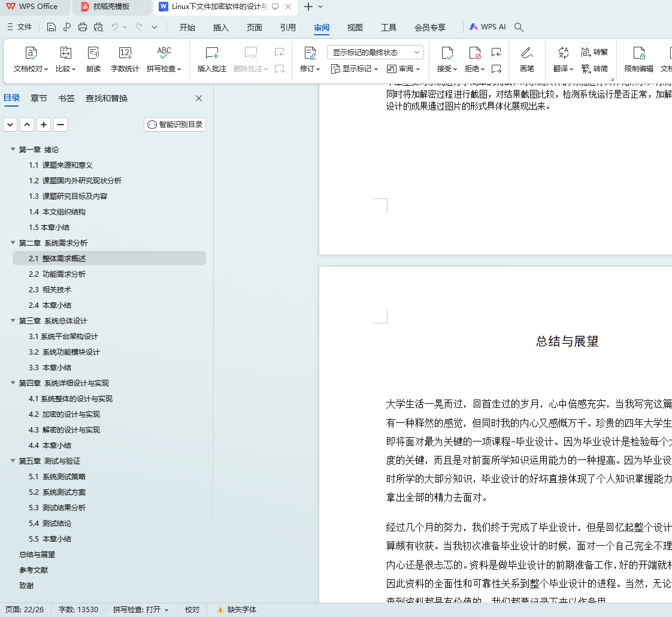The image size is (672, 617).
Task: Open the 字数统计 word count tool
Action: [x=125, y=59]
